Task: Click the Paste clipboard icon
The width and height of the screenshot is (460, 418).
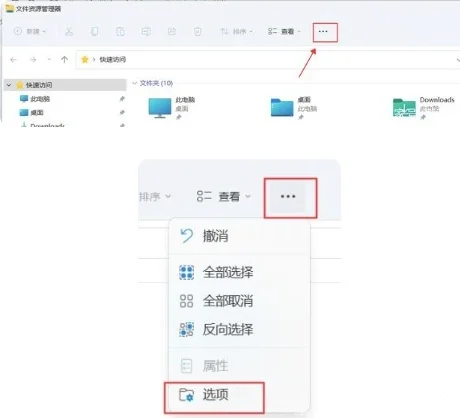Action: [120, 32]
